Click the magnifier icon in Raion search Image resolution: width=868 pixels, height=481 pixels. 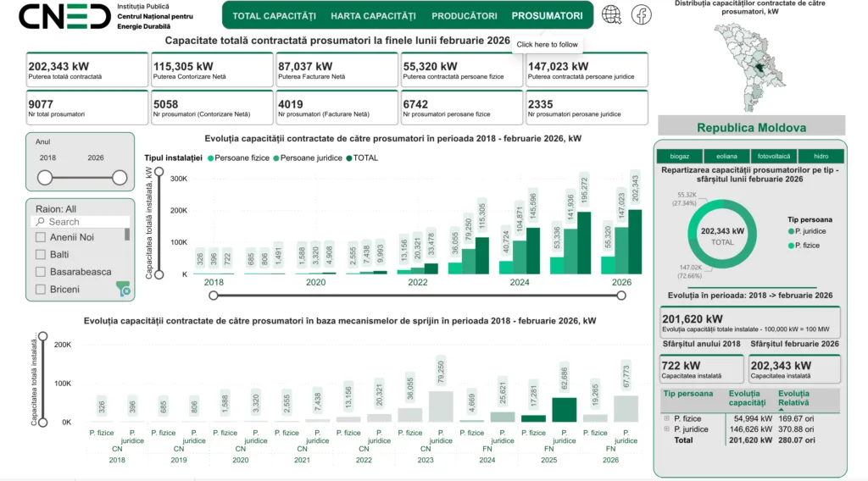click(x=40, y=222)
